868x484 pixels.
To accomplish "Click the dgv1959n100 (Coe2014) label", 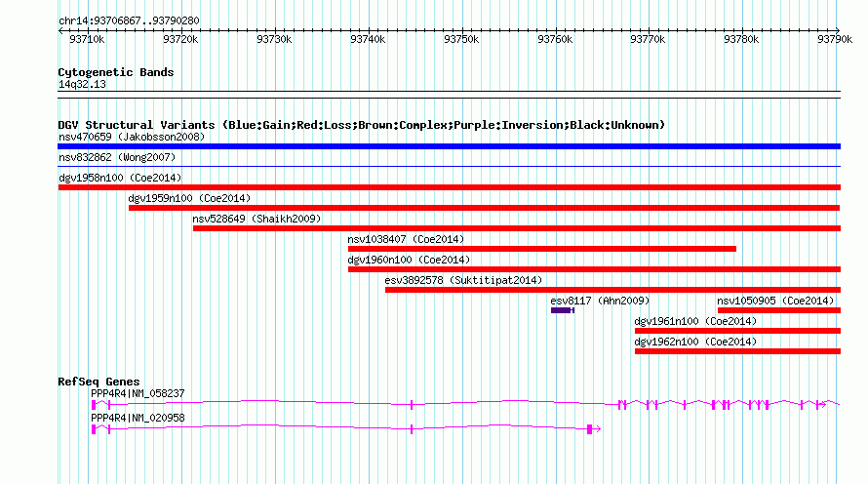I will pyautogui.click(x=189, y=198).
